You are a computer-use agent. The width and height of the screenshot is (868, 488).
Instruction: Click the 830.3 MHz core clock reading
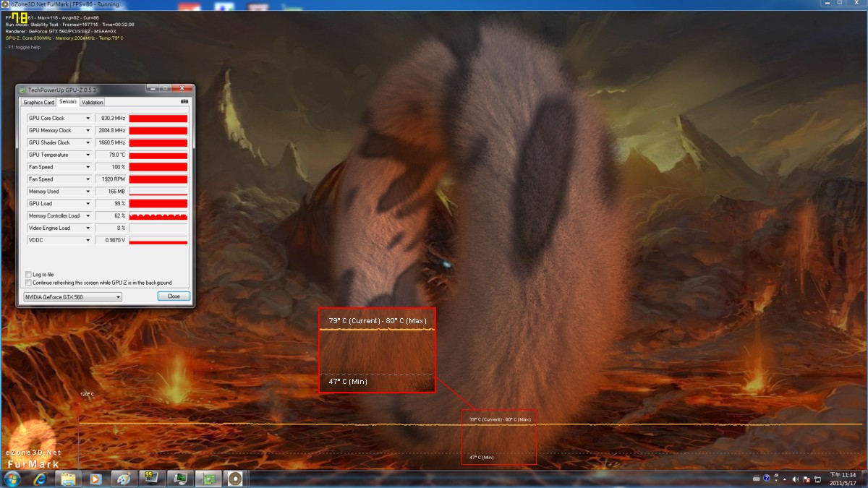(x=111, y=119)
